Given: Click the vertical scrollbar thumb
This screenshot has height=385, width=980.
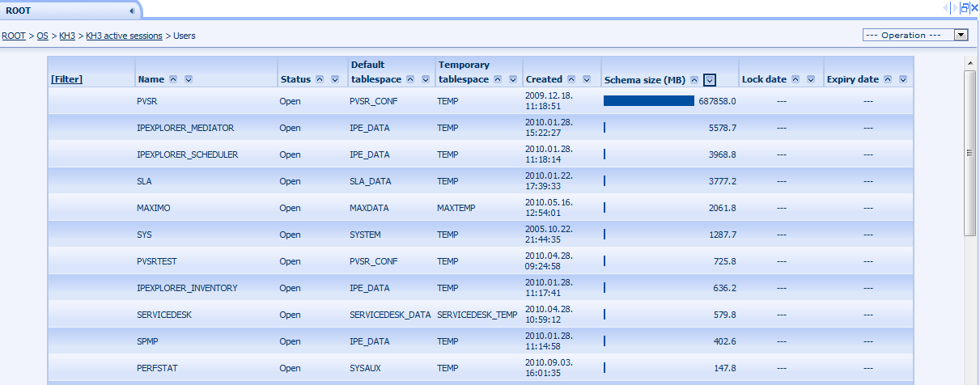Looking at the screenshot, I should point(969,153).
